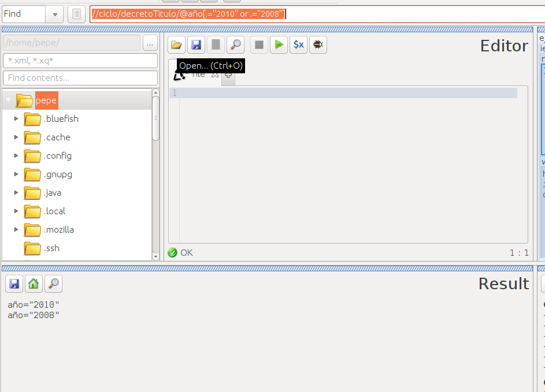Add a new editor tab with plus
This screenshot has width=545, height=392.
coord(228,74)
